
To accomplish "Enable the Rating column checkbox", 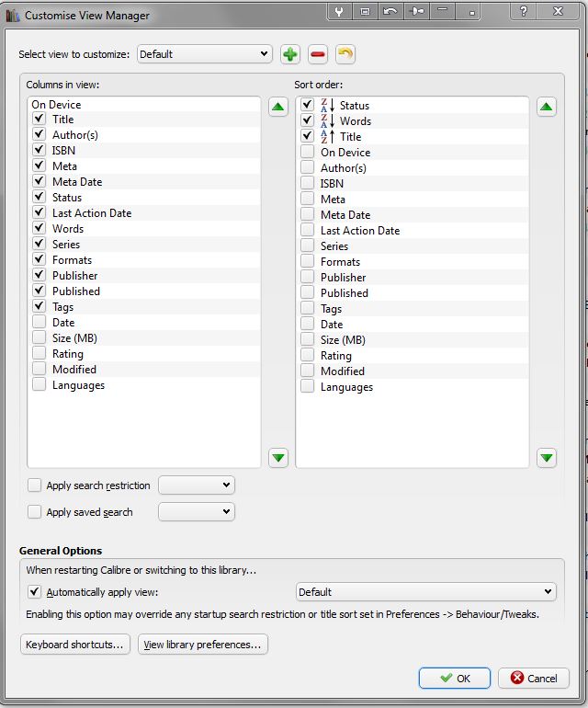I will [39, 354].
